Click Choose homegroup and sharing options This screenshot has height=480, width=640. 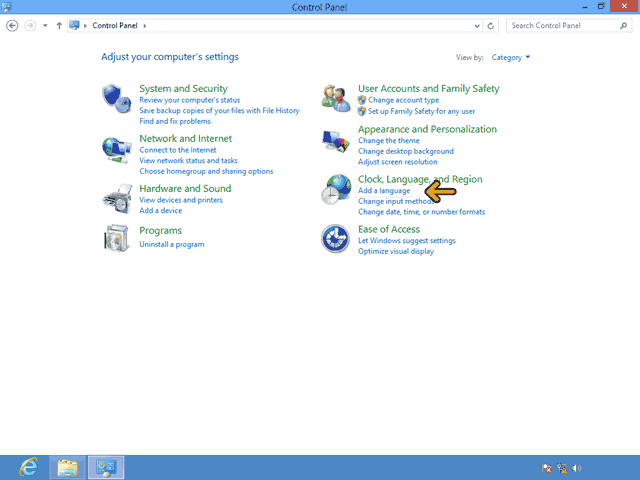coord(206,171)
